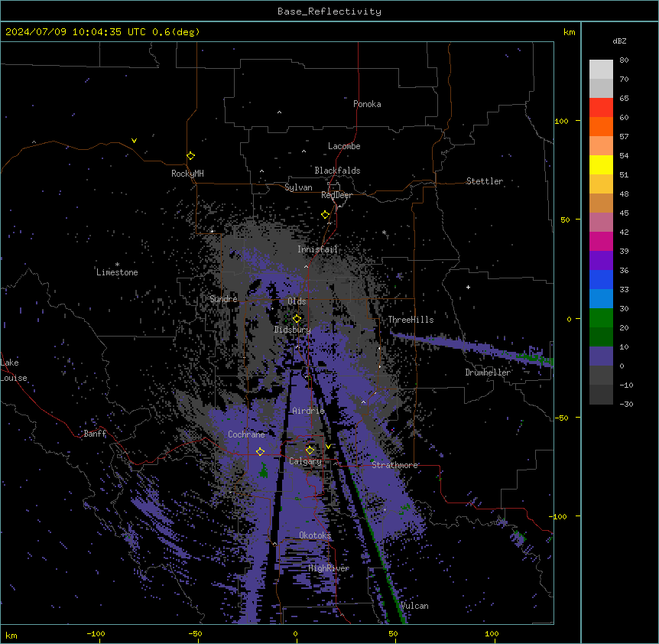Viewport: 659px width, 644px height.
Task: Click the yellow diamond marker near RockyMH
Action: pos(190,155)
